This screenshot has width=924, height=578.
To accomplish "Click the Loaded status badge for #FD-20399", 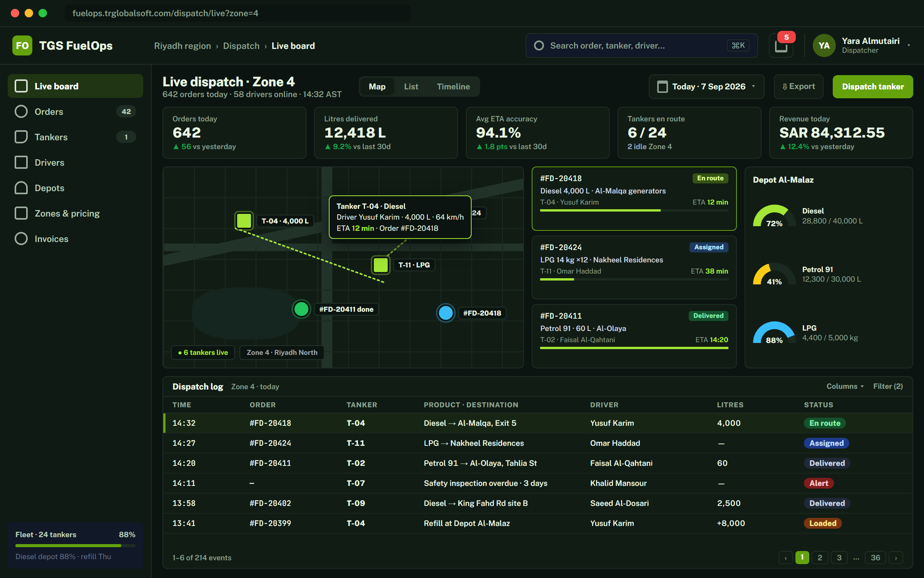I will [x=823, y=523].
